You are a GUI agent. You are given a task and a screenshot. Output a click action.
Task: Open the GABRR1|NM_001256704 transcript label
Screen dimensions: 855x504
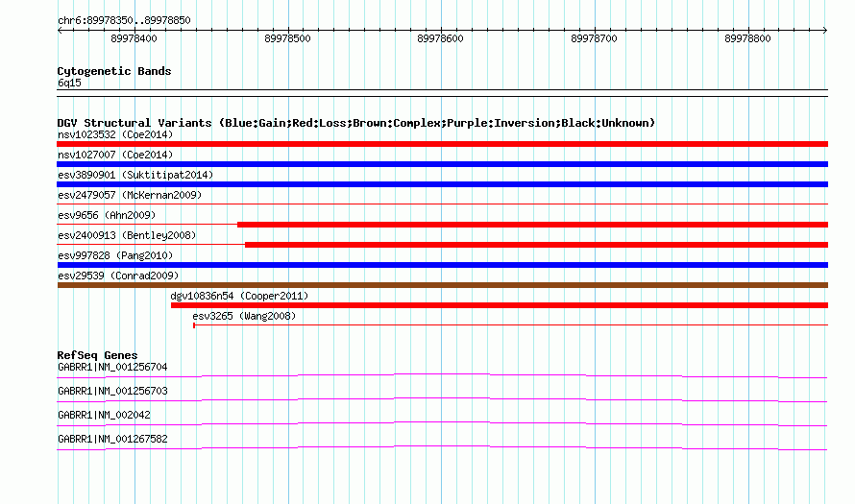112,368
